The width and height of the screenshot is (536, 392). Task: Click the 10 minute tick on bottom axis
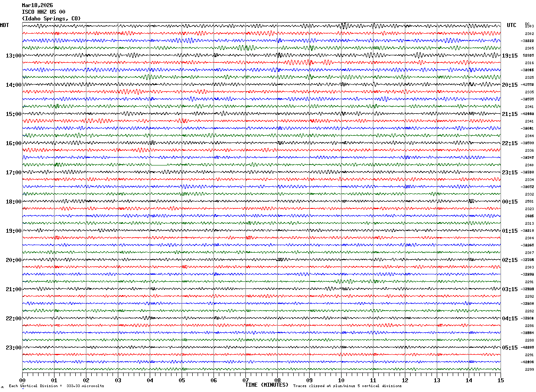point(341,380)
